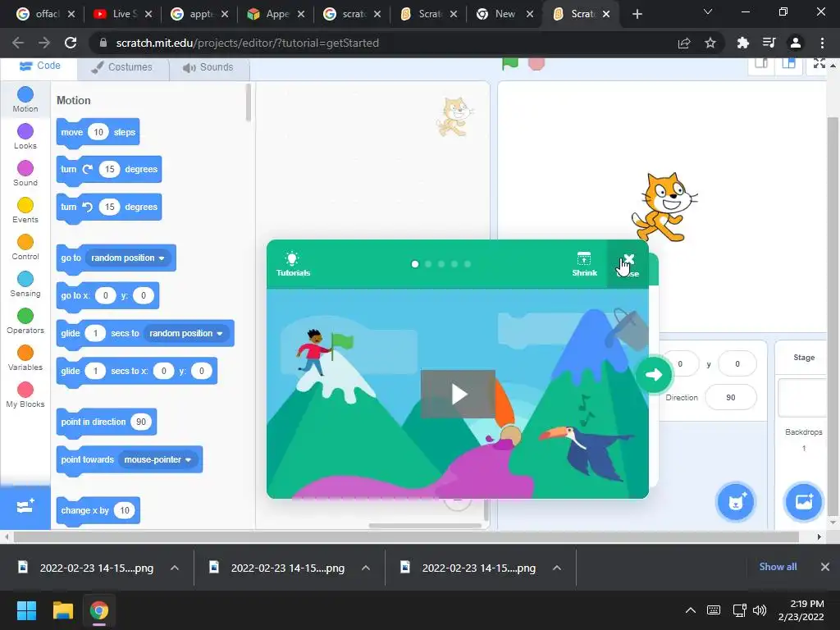
Task: Click the turn clockwise 15 degrees block
Action: click(109, 169)
